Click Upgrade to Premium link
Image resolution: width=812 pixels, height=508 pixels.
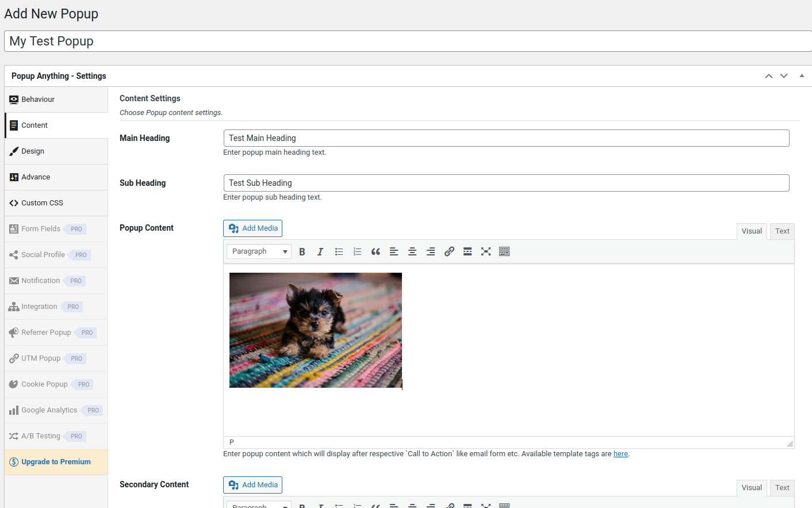[56, 462]
